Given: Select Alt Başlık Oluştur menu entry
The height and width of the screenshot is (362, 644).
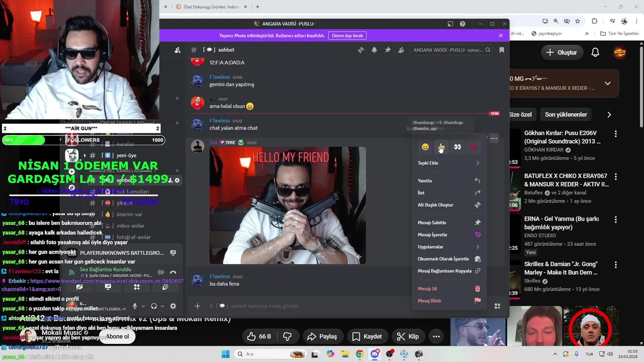Looking at the screenshot, I should pyautogui.click(x=449, y=205).
